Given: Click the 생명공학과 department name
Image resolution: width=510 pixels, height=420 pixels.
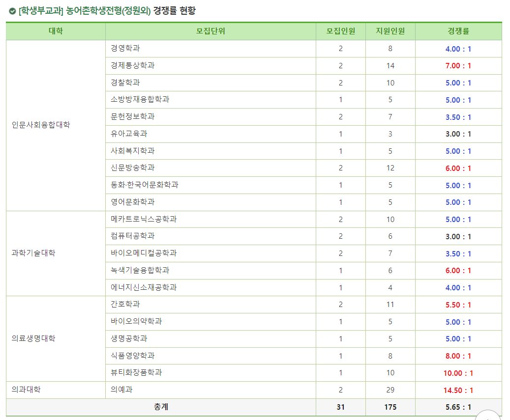Looking at the screenshot, I should coord(129,339).
